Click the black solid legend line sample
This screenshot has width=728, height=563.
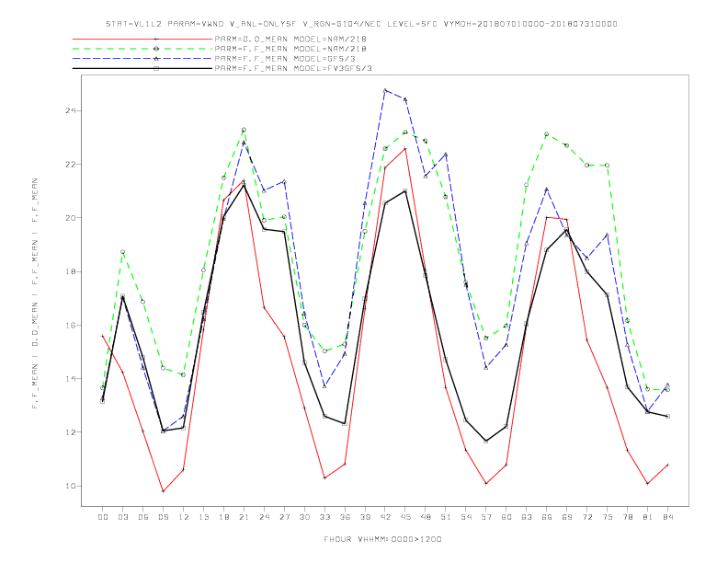pos(142,68)
